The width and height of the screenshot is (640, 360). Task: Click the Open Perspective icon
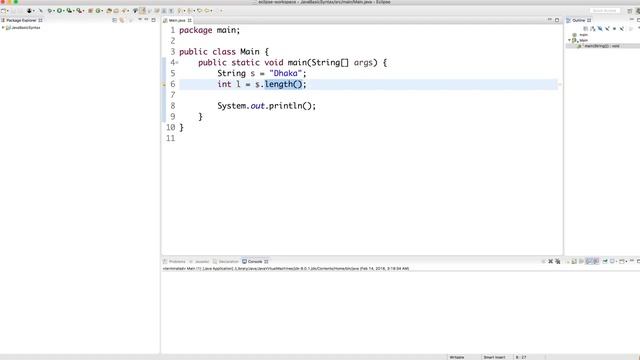630,11
